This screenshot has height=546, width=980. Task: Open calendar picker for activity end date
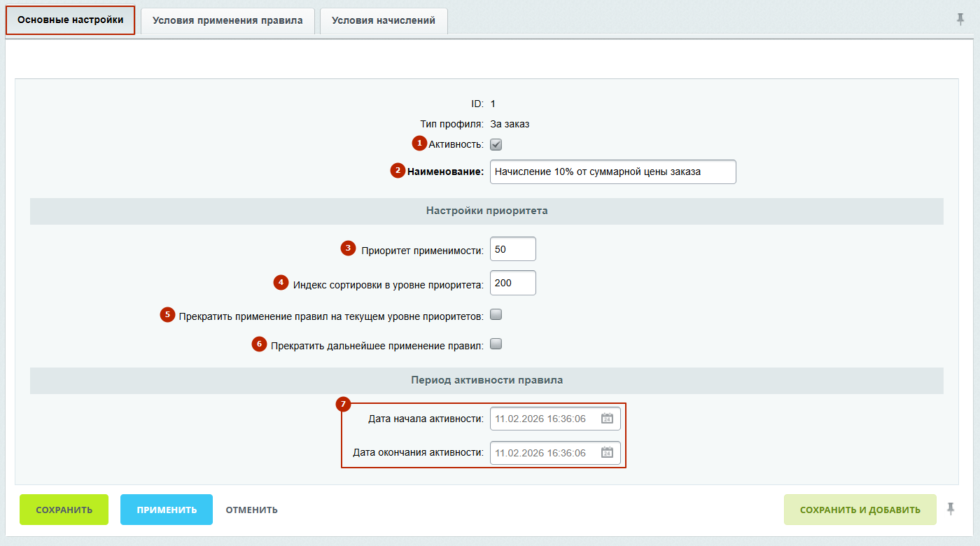[607, 453]
